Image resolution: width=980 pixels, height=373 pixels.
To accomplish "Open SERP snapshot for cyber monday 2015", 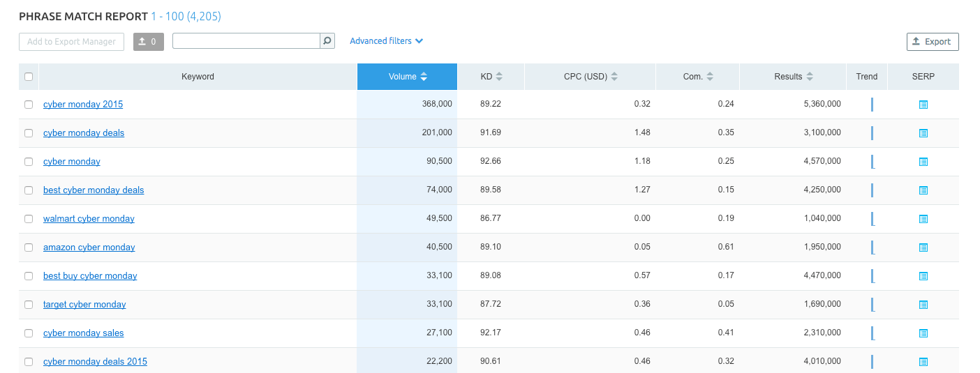I will click(x=923, y=105).
